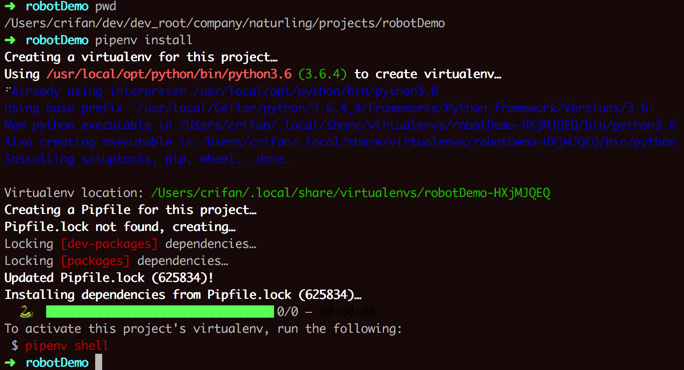
Task: Click the red [dev-packages] label
Action: click(109, 243)
